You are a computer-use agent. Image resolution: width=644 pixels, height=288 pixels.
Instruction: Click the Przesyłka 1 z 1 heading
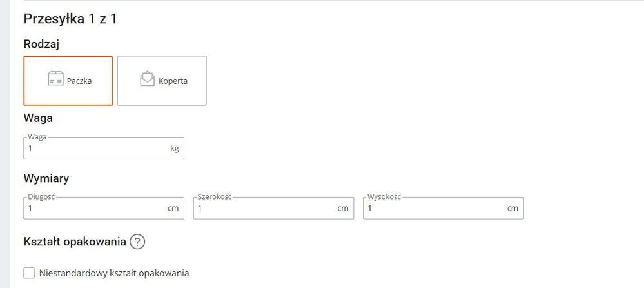point(70,19)
